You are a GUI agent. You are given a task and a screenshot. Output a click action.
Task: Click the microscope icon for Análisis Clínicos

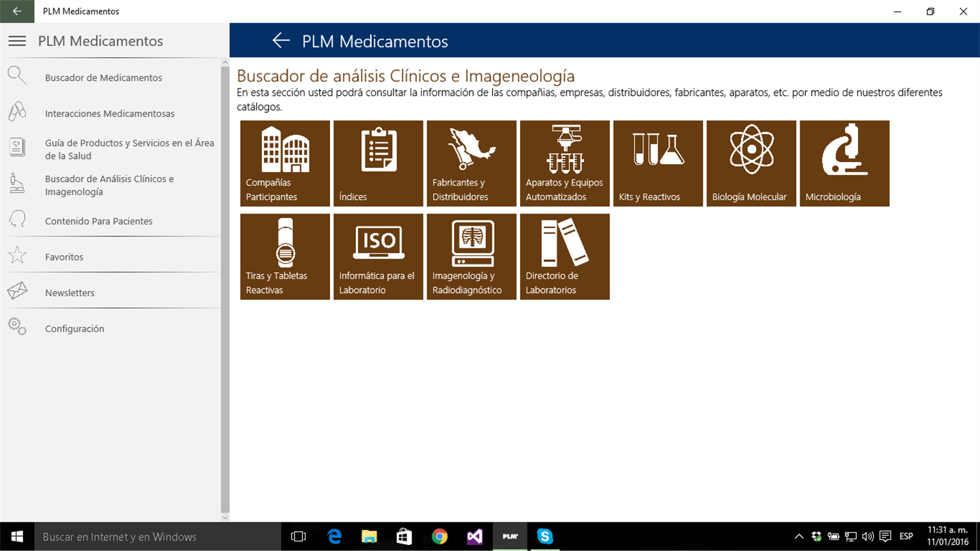point(17,184)
